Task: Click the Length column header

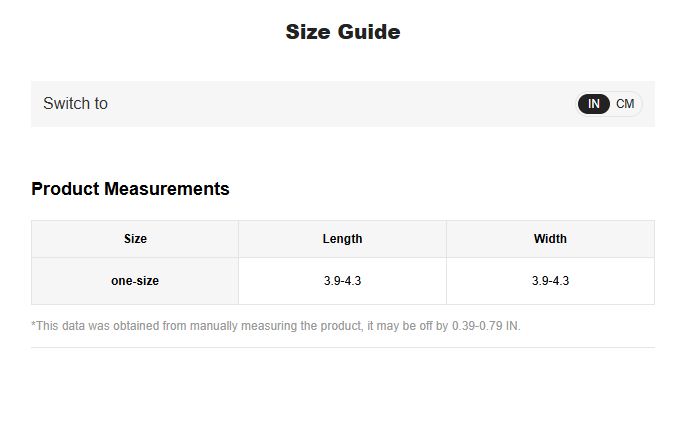Action: [x=342, y=239]
